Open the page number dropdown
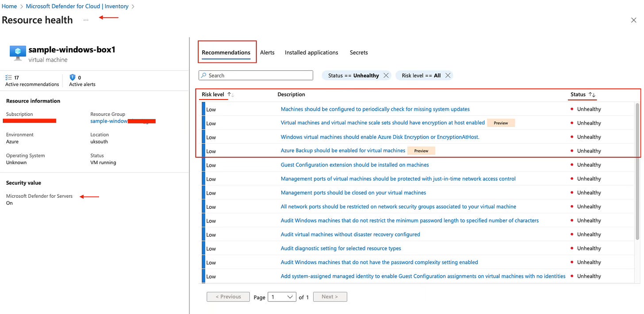 tap(282, 297)
